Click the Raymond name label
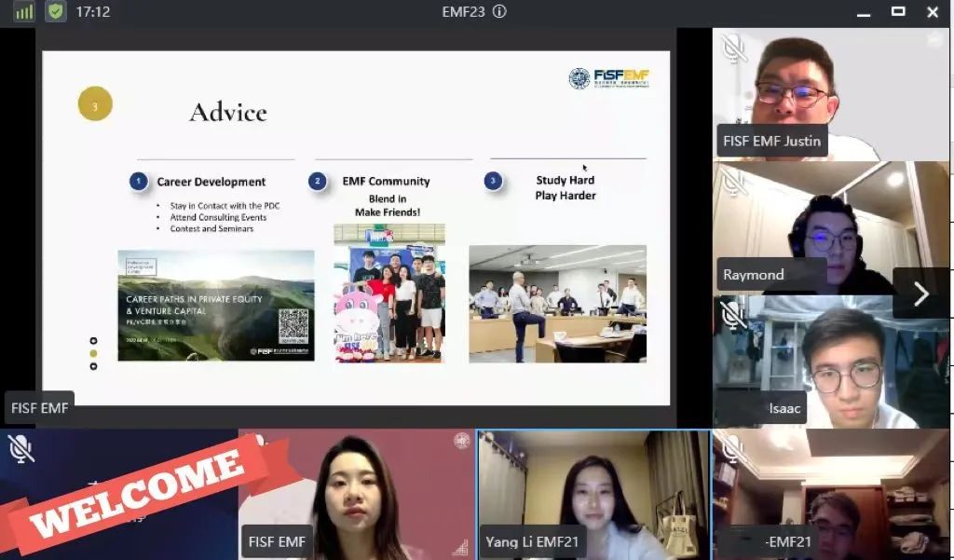This screenshot has height=560, width=954. [754, 275]
